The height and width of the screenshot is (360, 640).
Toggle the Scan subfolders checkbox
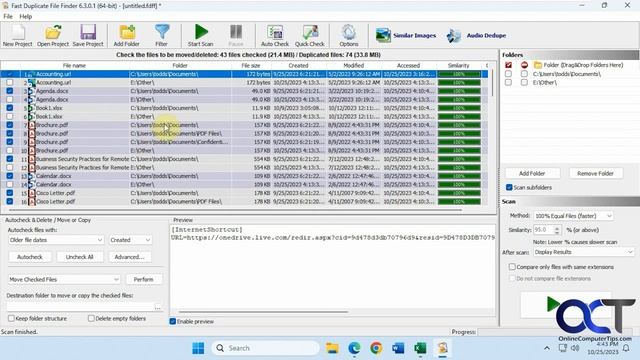509,187
